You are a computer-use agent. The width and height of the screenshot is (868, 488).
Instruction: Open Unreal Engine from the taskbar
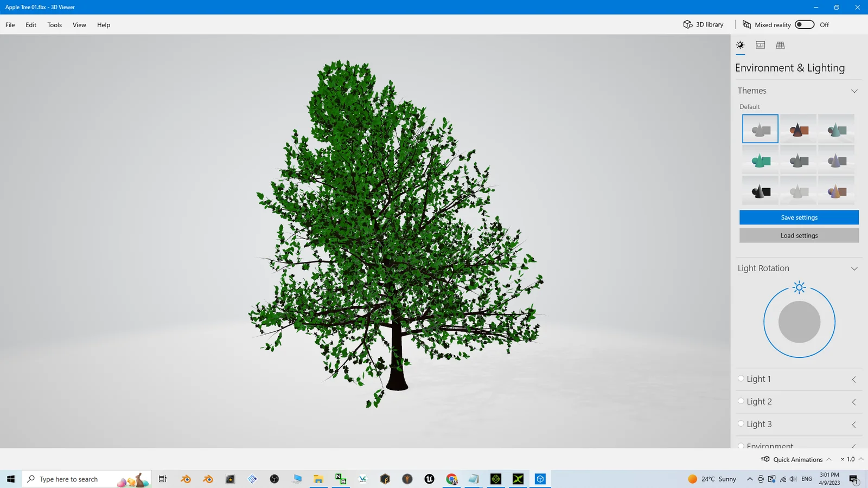[429, 479]
